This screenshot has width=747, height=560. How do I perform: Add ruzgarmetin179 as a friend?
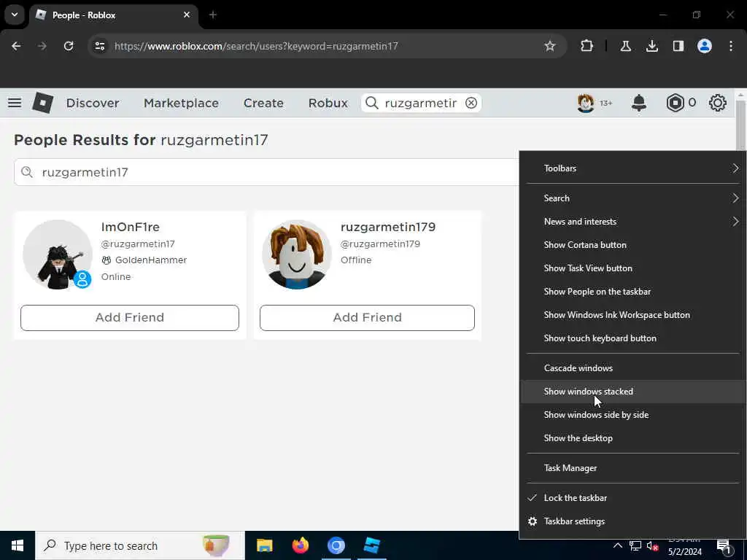coord(368,318)
